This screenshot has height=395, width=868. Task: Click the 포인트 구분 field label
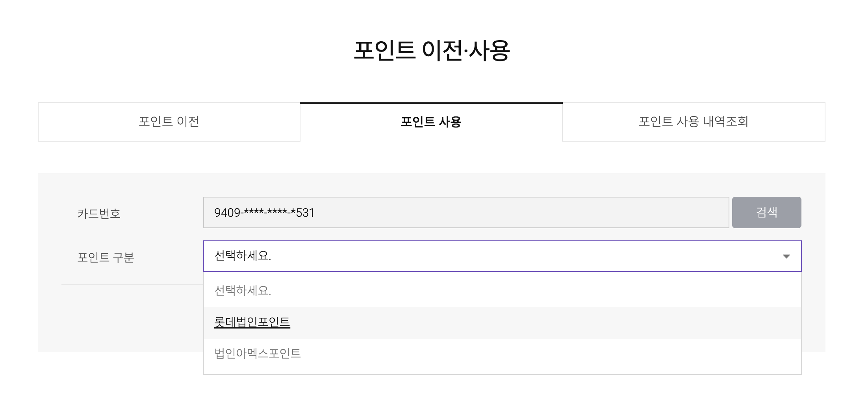coord(106,257)
